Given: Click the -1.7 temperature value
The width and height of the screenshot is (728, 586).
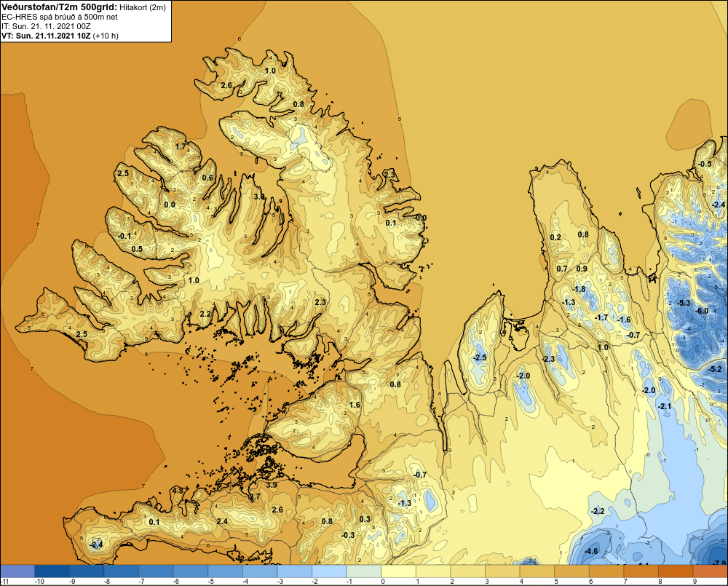Looking at the screenshot, I should pos(601,318).
